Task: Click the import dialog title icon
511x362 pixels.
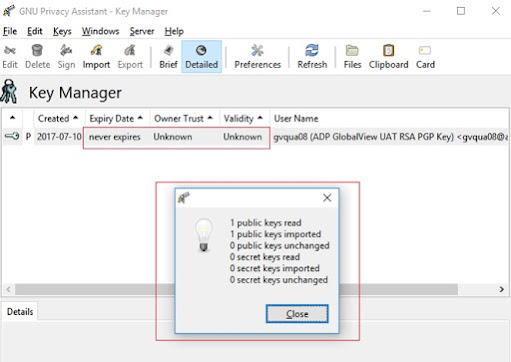Action: (184, 198)
